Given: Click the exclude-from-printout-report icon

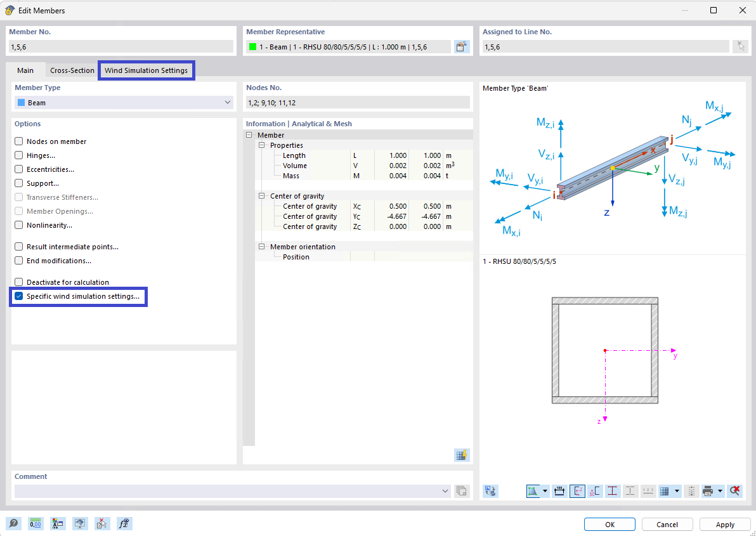Looking at the screenshot, I should [x=101, y=523].
